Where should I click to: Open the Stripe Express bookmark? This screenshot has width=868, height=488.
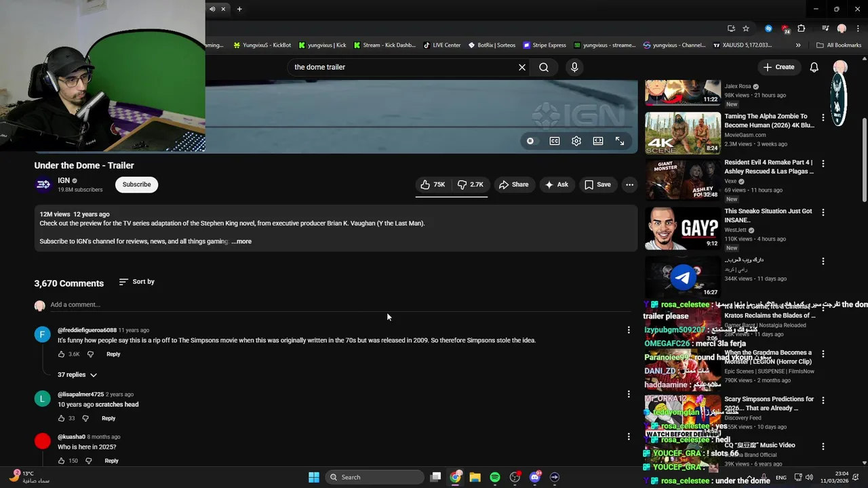click(545, 45)
